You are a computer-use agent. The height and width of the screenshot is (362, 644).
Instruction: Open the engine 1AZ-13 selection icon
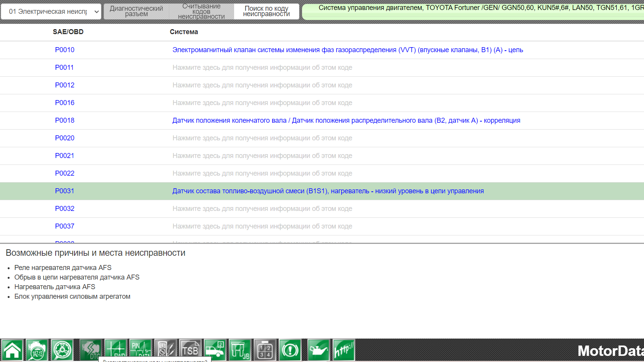point(37,350)
